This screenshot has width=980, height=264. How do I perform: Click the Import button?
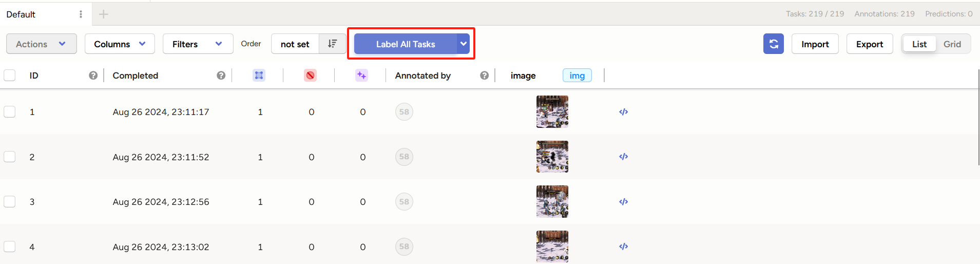click(815, 44)
